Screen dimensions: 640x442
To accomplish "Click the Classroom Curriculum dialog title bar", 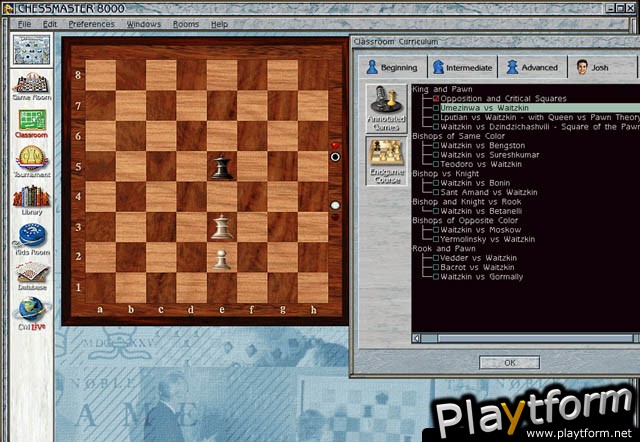I will pyautogui.click(x=495, y=42).
